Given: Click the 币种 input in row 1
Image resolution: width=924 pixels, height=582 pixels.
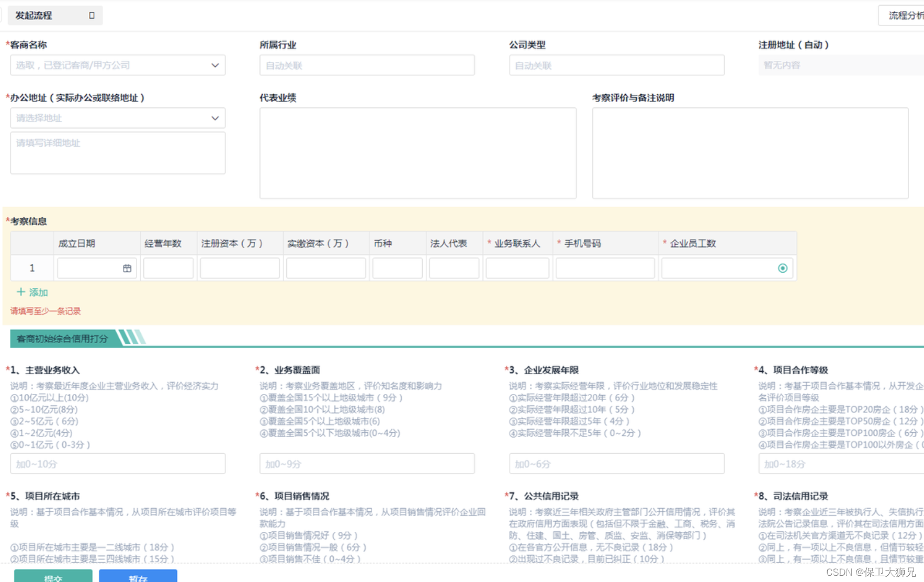Looking at the screenshot, I should [x=398, y=268].
